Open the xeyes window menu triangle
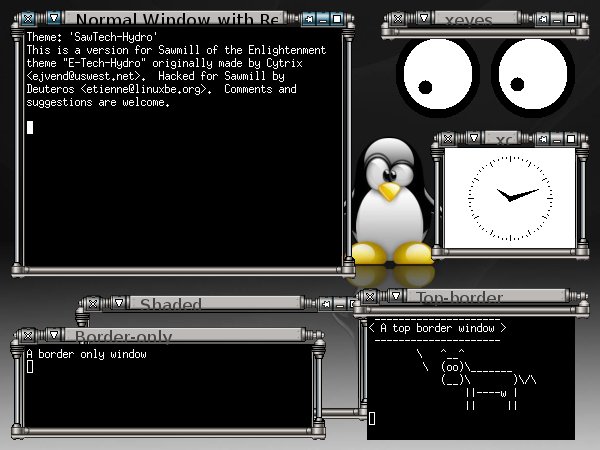Image resolution: width=600 pixels, height=450 pixels. [x=424, y=18]
